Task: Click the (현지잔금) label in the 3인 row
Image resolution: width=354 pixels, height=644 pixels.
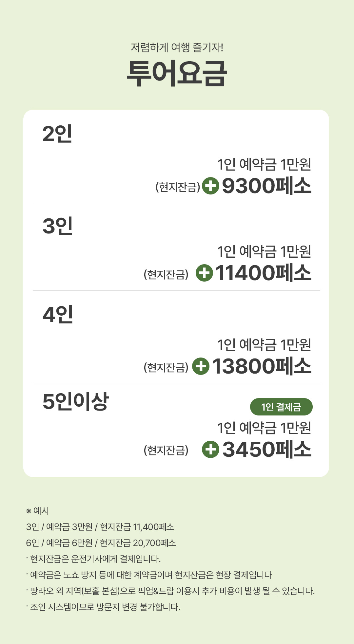Action: click(166, 274)
